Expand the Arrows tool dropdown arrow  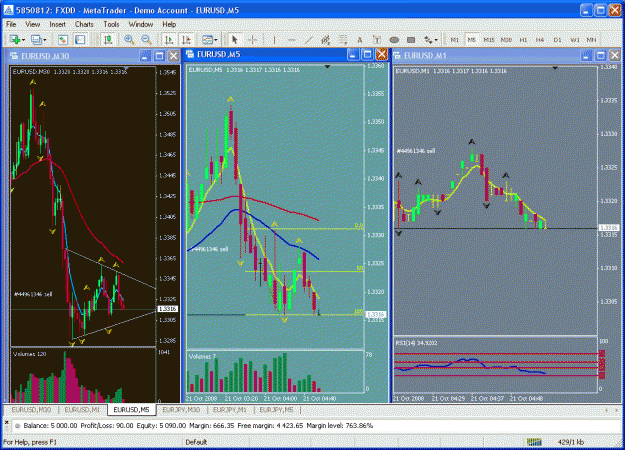[436, 40]
